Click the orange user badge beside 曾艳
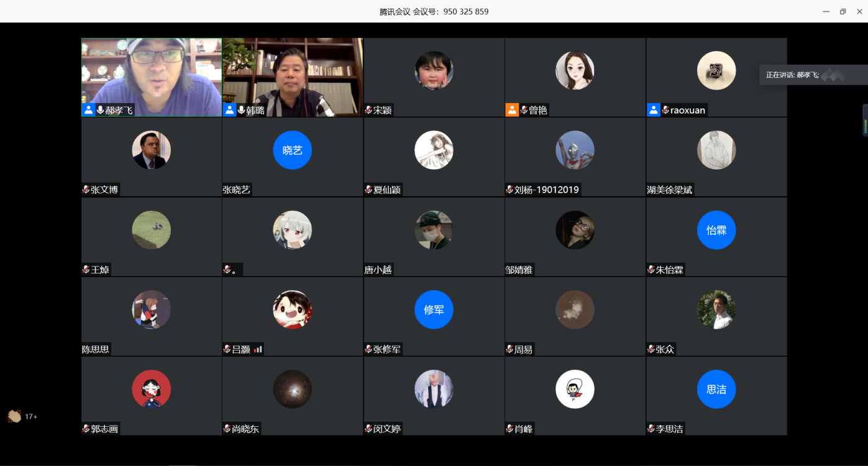The image size is (868, 466). [x=512, y=110]
